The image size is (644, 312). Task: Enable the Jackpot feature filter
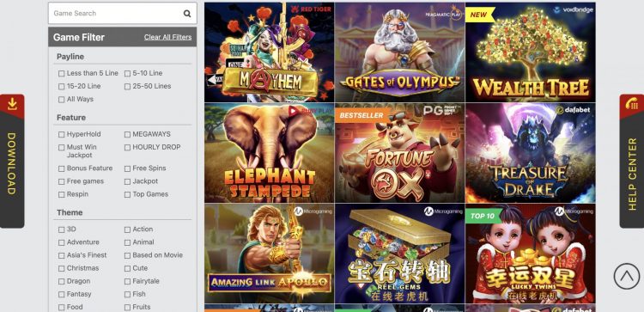click(x=127, y=181)
